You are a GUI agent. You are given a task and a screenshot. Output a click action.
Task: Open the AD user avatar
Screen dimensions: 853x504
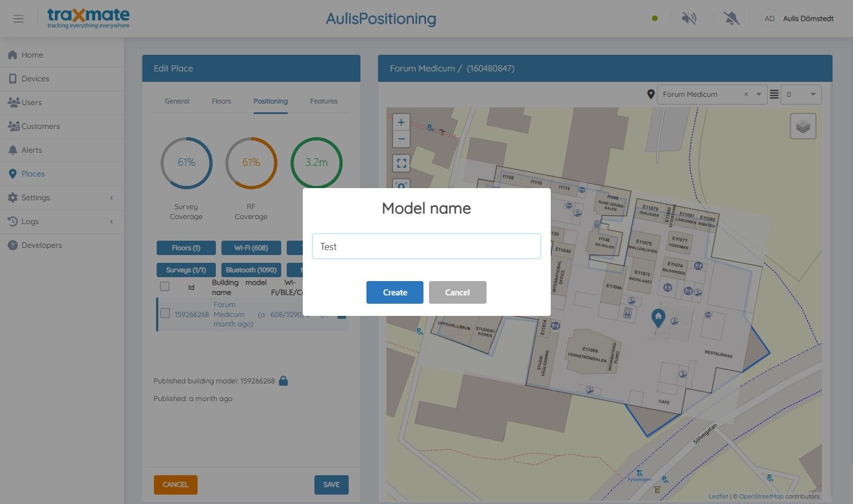click(769, 19)
